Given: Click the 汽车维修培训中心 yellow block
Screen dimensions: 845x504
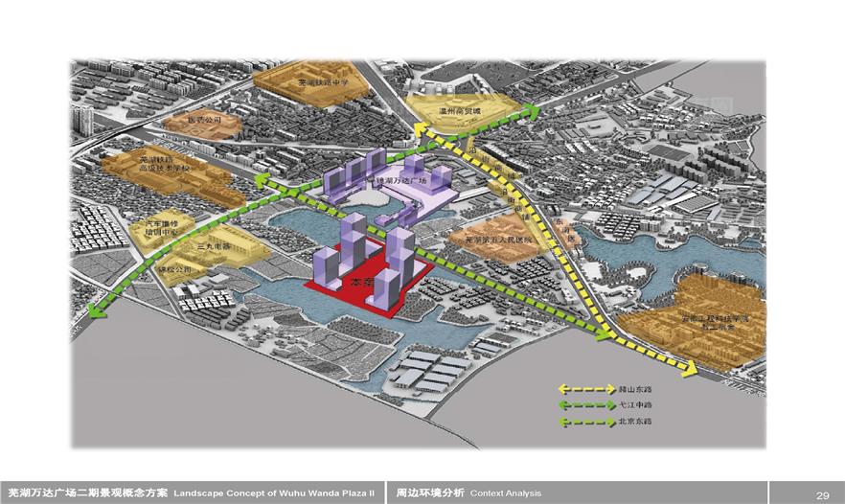Looking at the screenshot, I should pos(154,226).
